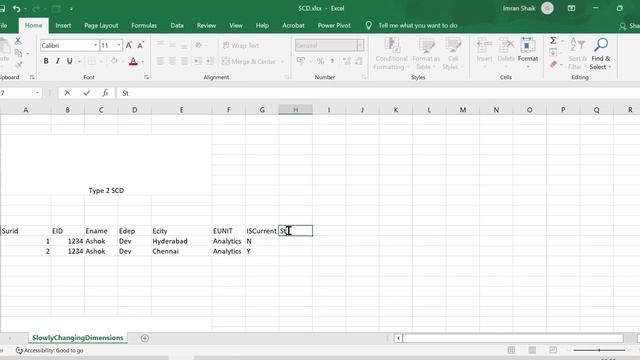Open Ribbon Display Options icon
The height and width of the screenshot is (360, 640).
click(571, 8)
